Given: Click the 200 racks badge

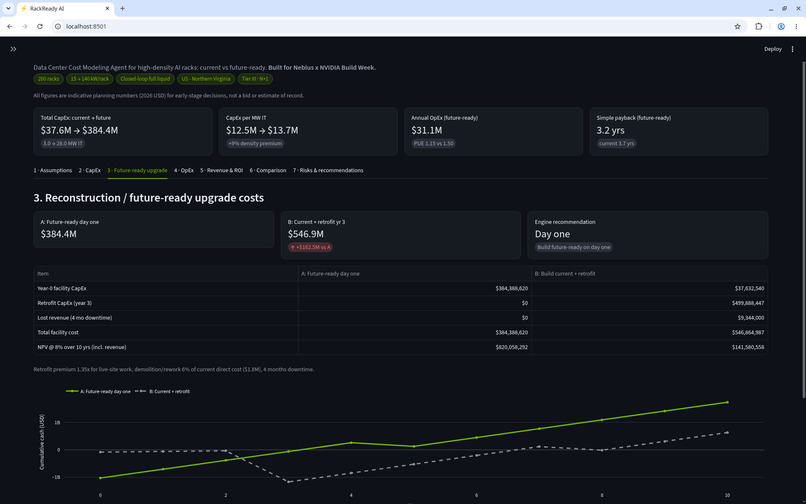Looking at the screenshot, I should pos(49,79).
